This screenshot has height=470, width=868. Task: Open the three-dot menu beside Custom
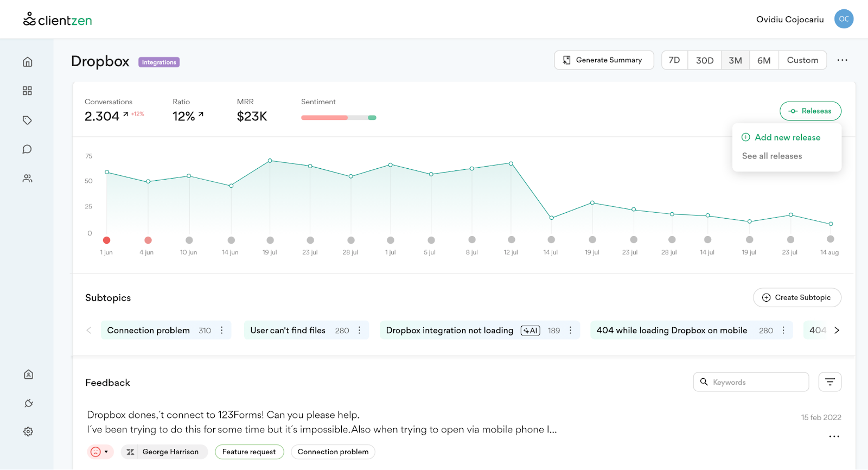842,60
